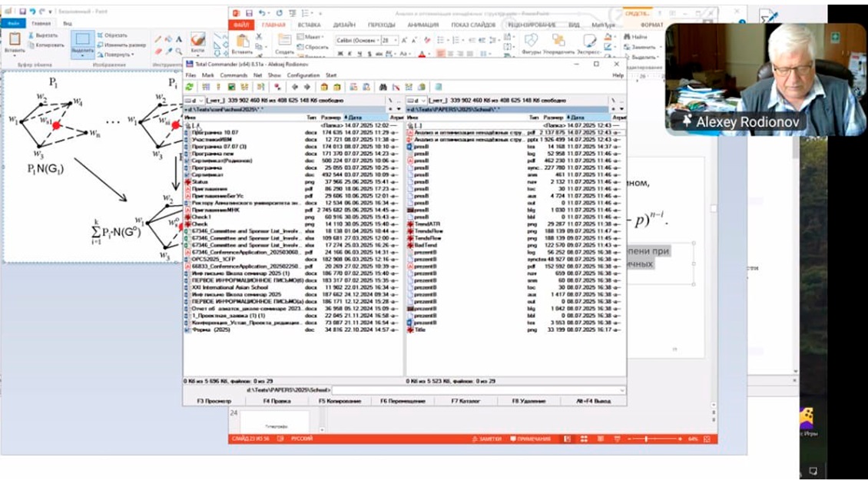This screenshot has height=484, width=868.
Task: Refresh the Total Commander panel with the green arrows icon
Action: tap(189, 87)
